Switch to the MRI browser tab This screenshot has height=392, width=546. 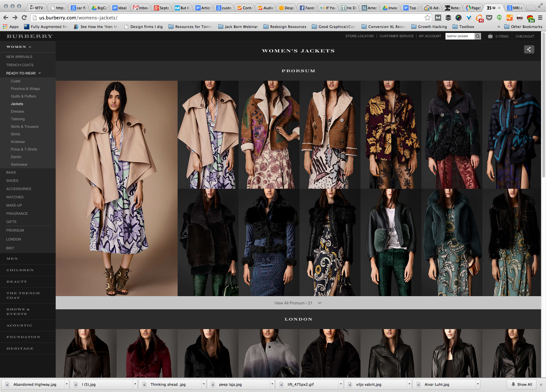515,8
